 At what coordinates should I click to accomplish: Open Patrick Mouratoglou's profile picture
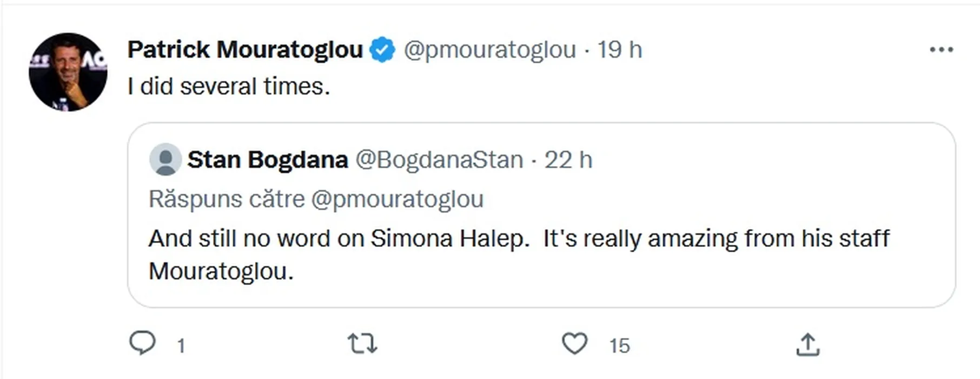[68, 72]
